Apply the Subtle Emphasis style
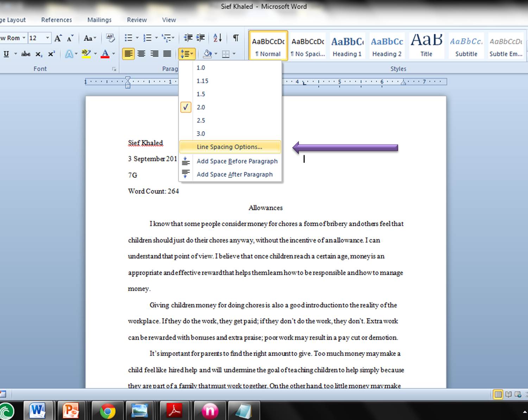The width and height of the screenshot is (528, 420). 506,45
